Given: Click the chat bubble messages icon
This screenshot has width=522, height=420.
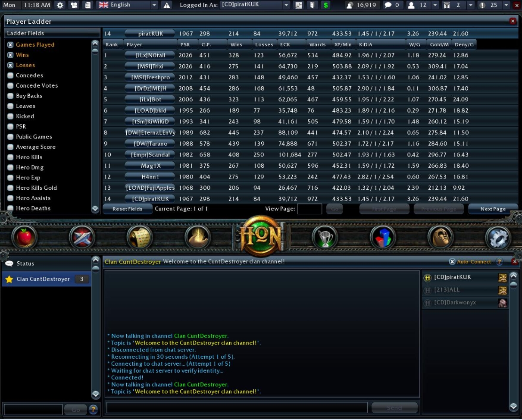Looking at the screenshot, I should (x=388, y=5).
